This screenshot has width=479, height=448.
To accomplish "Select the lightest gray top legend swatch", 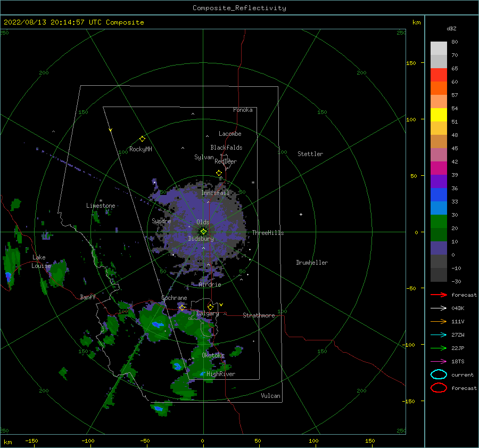I will [x=439, y=48].
